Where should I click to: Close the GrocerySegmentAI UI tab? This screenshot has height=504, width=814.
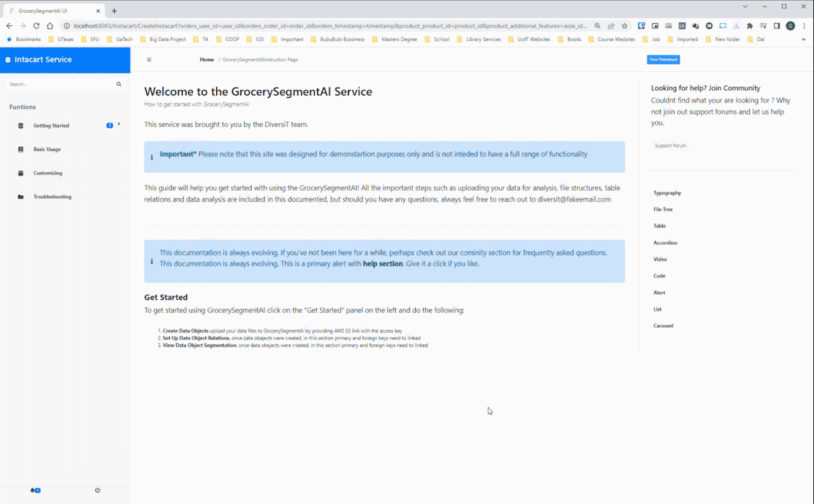(x=98, y=11)
